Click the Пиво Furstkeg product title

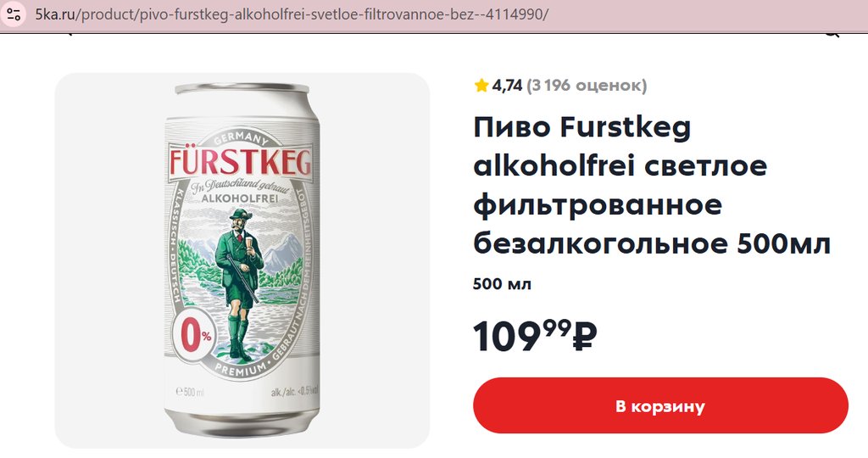[x=652, y=186]
